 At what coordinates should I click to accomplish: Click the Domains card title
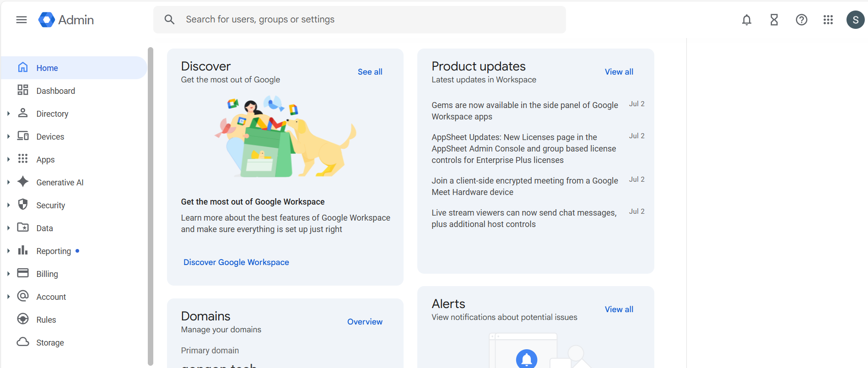pyautogui.click(x=205, y=316)
